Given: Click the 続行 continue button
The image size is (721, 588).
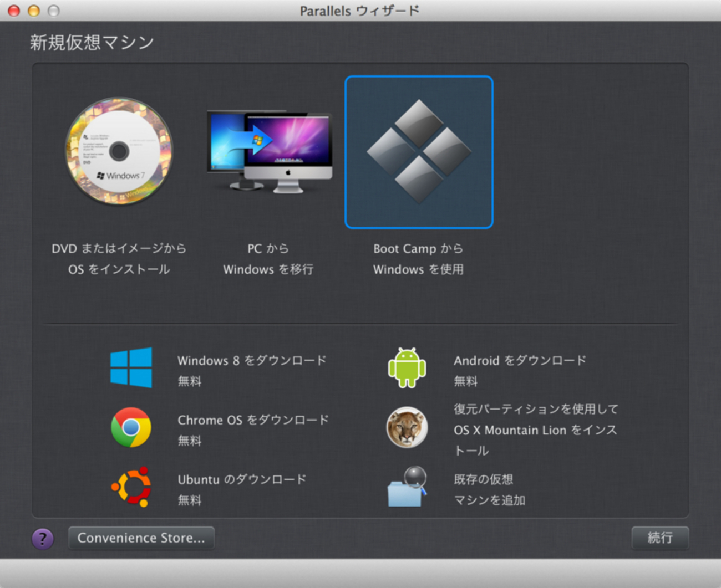Looking at the screenshot, I should click(x=660, y=538).
